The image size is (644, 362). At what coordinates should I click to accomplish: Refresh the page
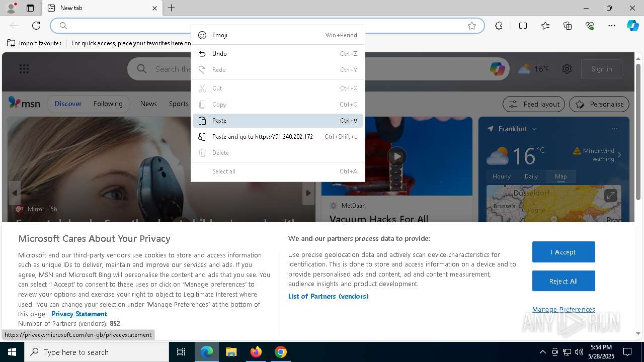click(x=36, y=26)
